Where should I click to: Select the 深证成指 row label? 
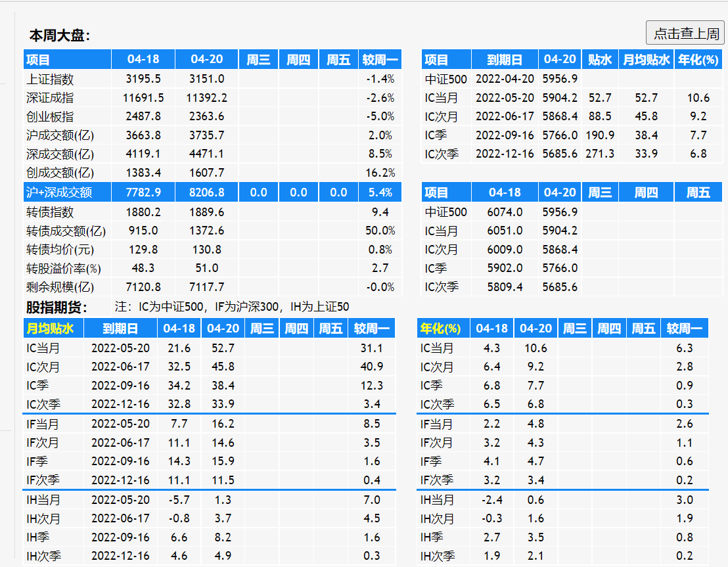click(50, 98)
